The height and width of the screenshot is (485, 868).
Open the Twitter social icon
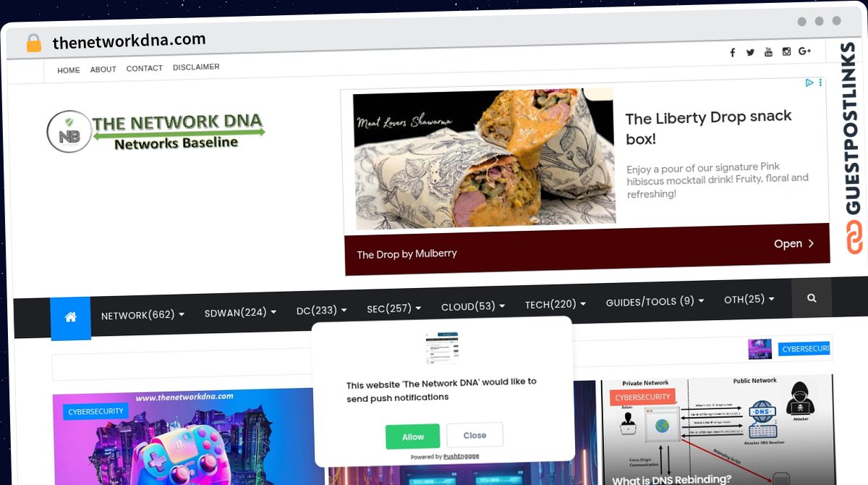click(x=750, y=52)
